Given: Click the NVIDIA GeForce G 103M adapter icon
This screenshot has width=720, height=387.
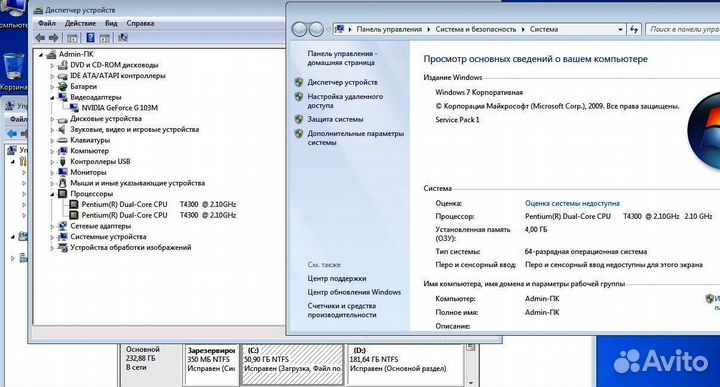Looking at the screenshot, I should [74, 108].
